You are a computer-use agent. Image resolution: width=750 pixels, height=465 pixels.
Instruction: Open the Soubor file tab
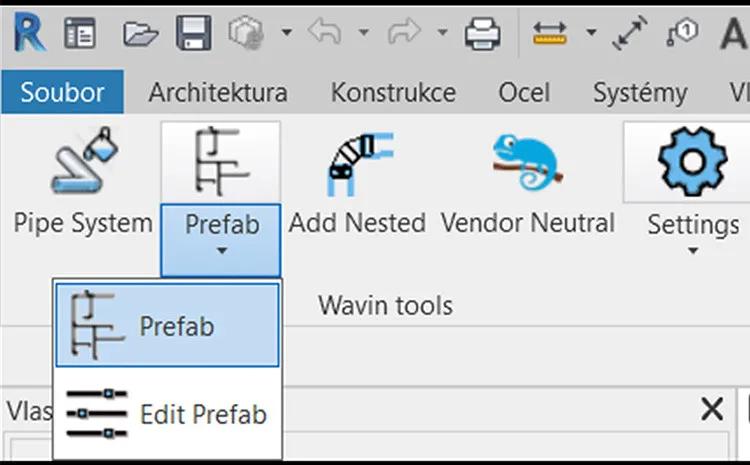(62, 93)
